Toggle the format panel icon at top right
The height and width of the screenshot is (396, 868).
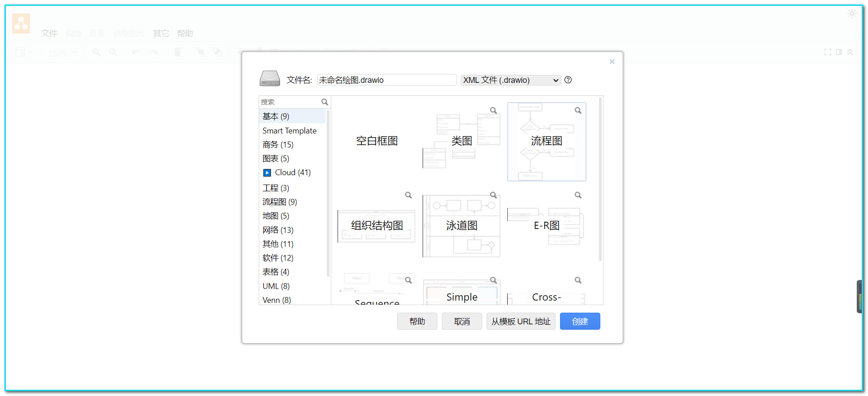coord(839,52)
